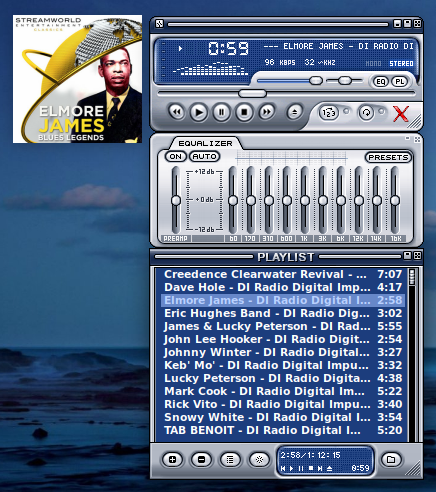Viewport: 436px width, 492px height.
Task: Select Elmore James track in playlist
Action: (x=283, y=300)
